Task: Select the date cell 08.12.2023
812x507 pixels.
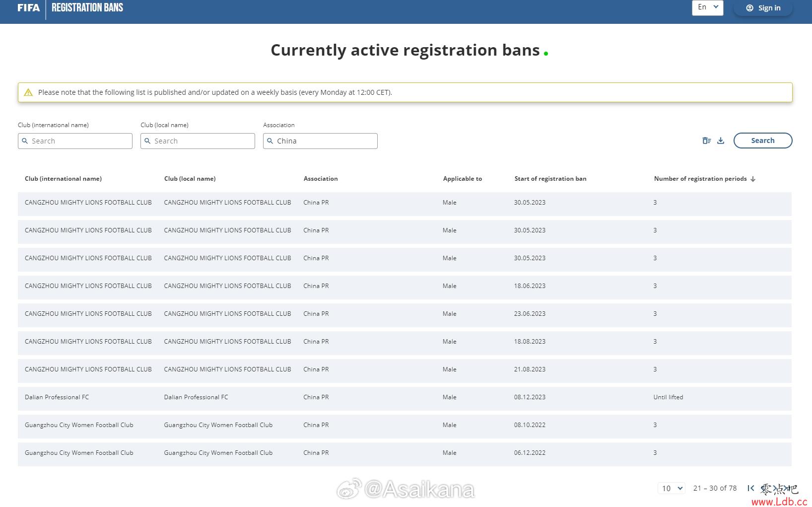Action: (530, 397)
